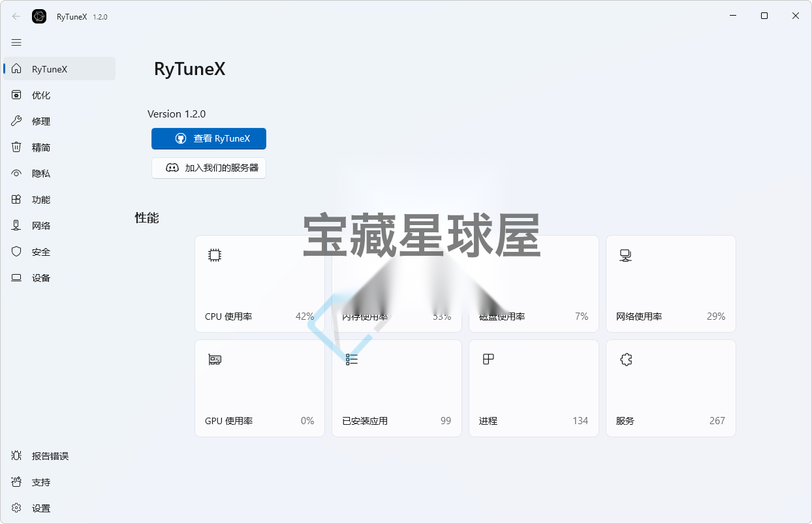This screenshot has height=524, width=812.
Task: Click the installed apps list icon
Action: 352,360
